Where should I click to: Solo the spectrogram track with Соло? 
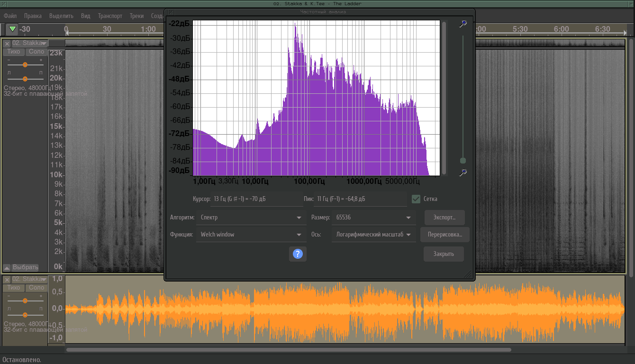point(36,52)
